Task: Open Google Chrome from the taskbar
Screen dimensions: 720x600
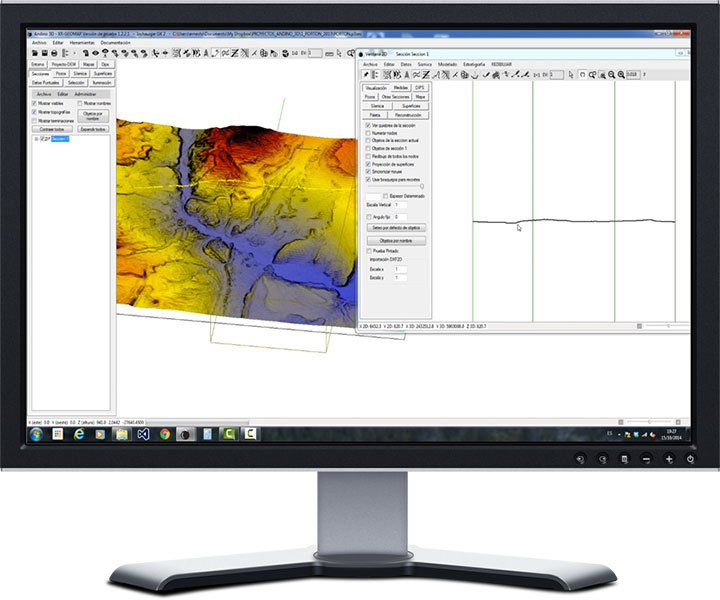Action: [x=164, y=434]
